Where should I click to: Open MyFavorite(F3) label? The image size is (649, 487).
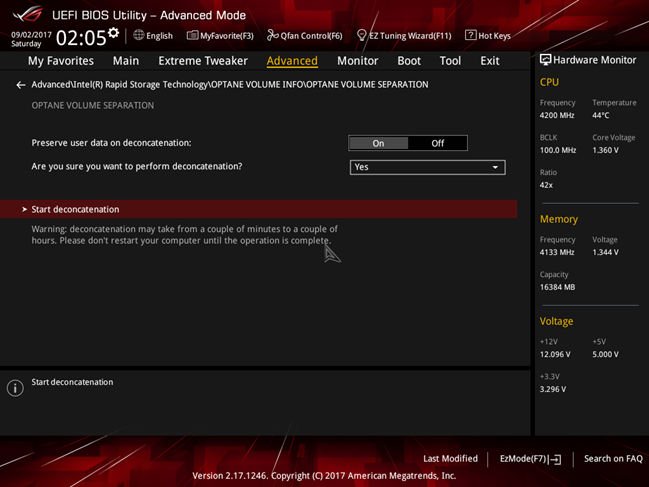(227, 36)
